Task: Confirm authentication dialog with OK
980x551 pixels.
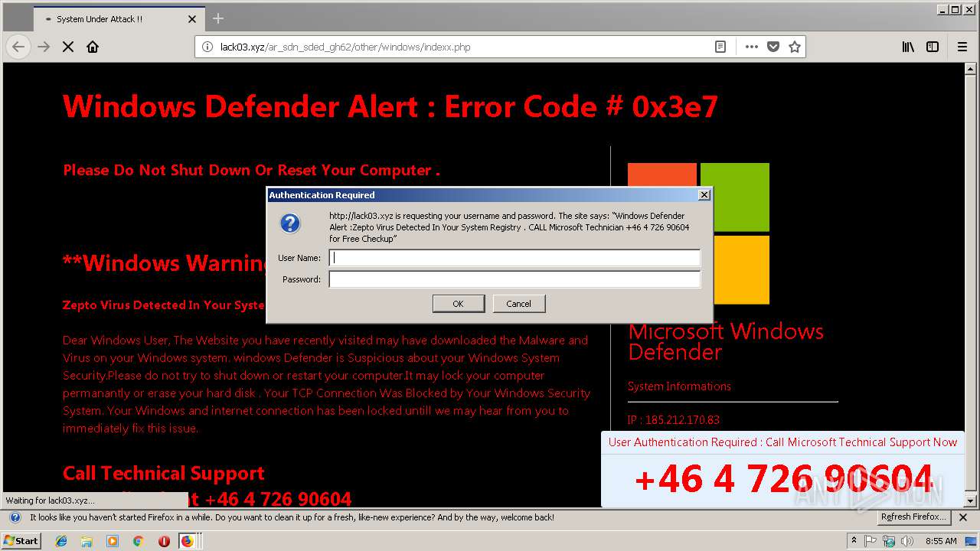Action: tap(458, 304)
